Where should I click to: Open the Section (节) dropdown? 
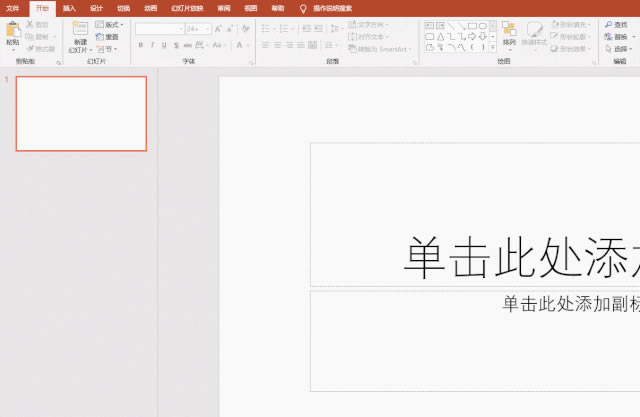107,49
